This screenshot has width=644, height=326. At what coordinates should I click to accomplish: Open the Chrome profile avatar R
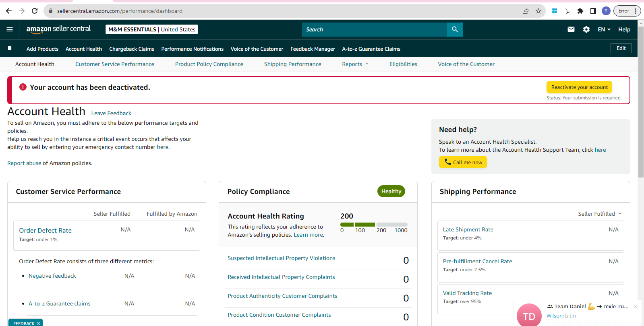606,11
